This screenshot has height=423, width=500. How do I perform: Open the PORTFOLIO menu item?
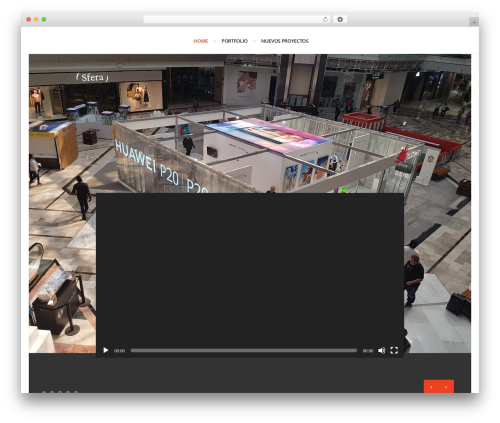pyautogui.click(x=235, y=41)
